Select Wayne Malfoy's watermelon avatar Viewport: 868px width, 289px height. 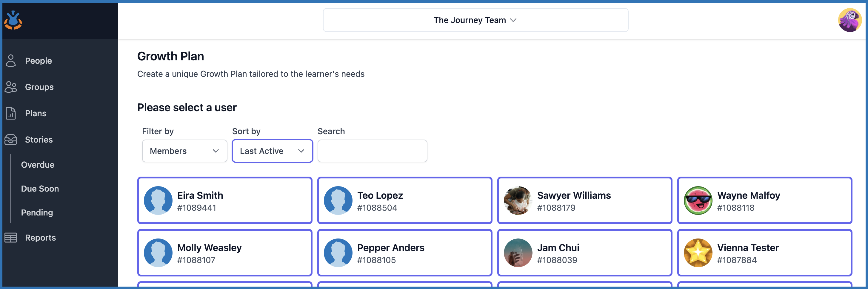(x=698, y=201)
